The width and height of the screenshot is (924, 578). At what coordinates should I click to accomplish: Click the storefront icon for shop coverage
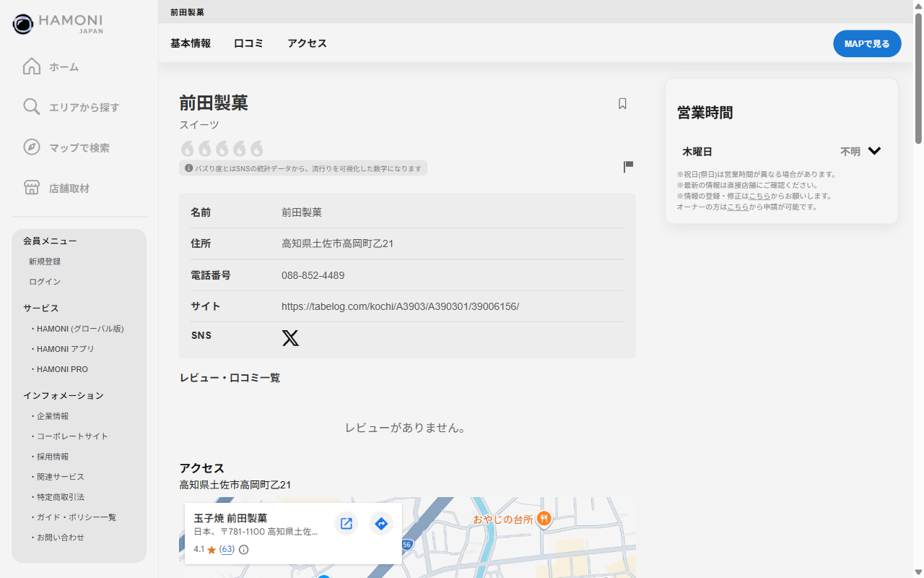click(x=32, y=188)
